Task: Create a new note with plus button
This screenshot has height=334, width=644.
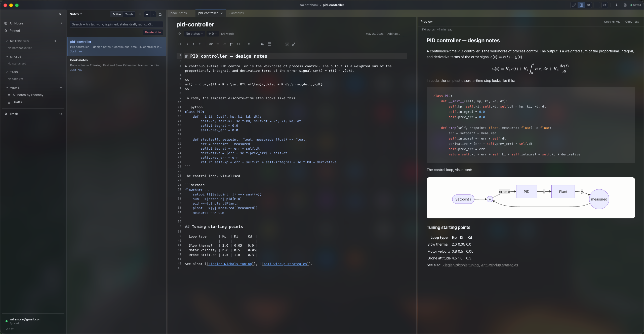Action: (x=147, y=14)
